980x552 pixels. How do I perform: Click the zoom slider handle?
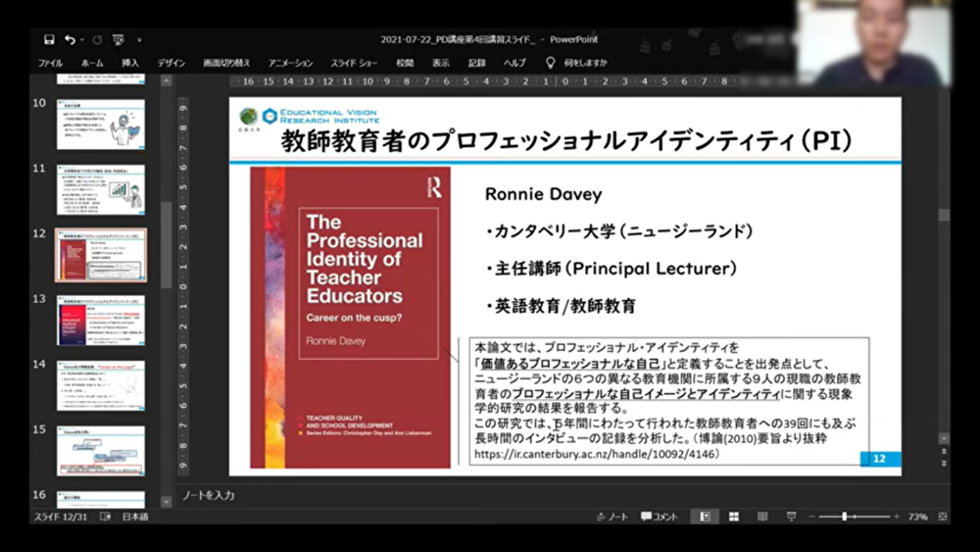coord(845,517)
